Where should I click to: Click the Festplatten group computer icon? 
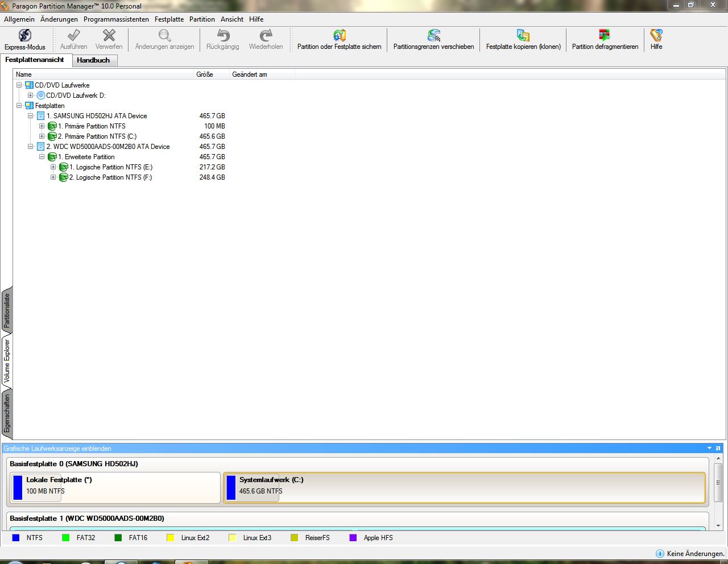pos(30,106)
